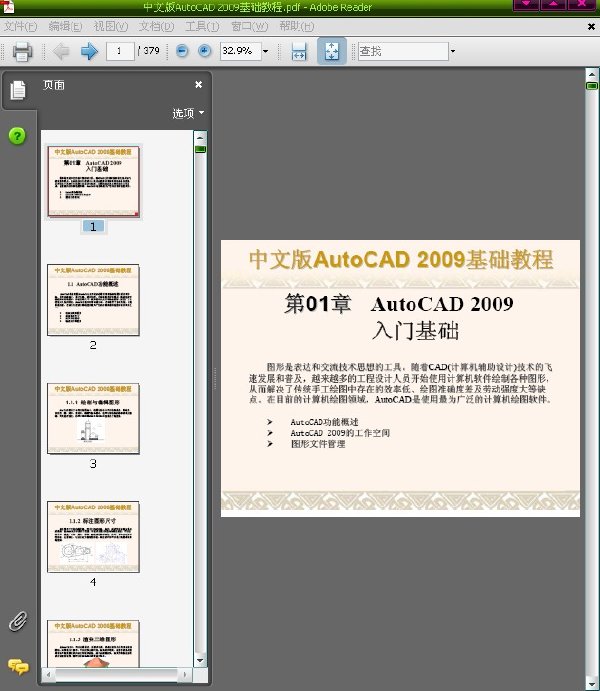Click bullet 图形文件管理 in document
Viewport: 600px width, 691px height.
318,444
